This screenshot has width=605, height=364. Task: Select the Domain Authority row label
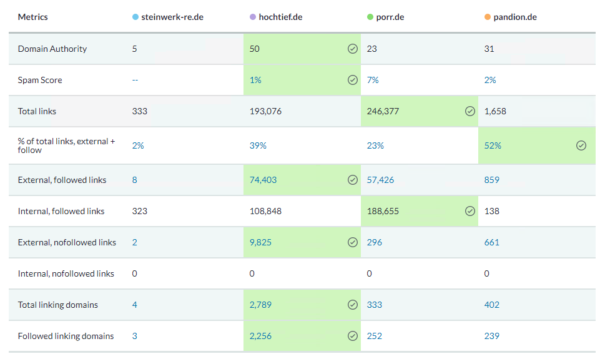tap(52, 49)
